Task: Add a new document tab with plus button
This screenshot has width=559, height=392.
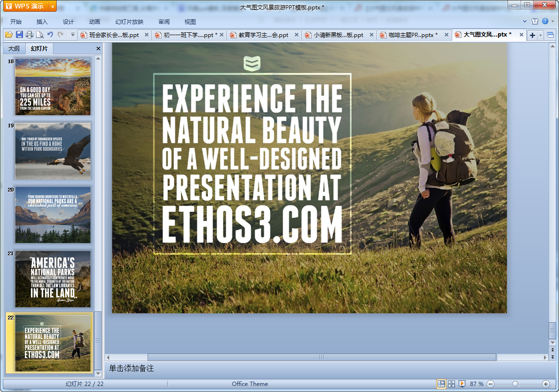Action: [532, 35]
